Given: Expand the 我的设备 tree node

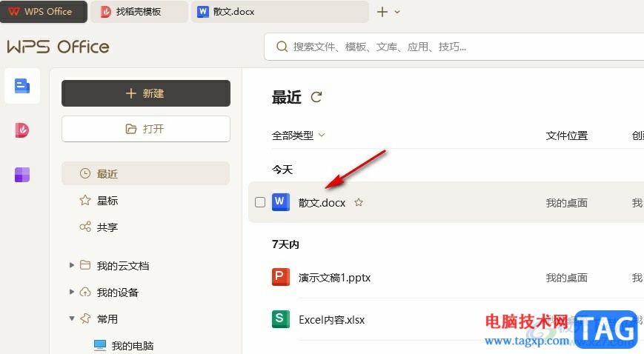Looking at the screenshot, I should coord(71,292).
